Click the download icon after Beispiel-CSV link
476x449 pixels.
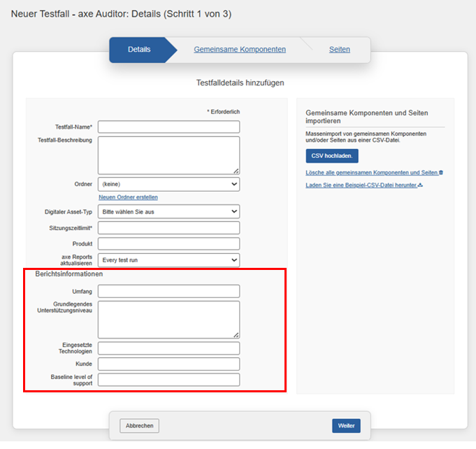(x=421, y=185)
